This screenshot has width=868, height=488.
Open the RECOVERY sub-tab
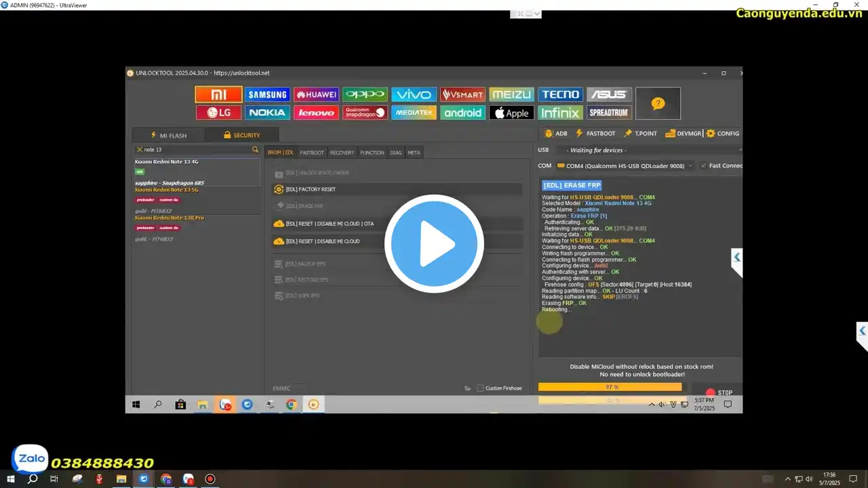pos(342,152)
